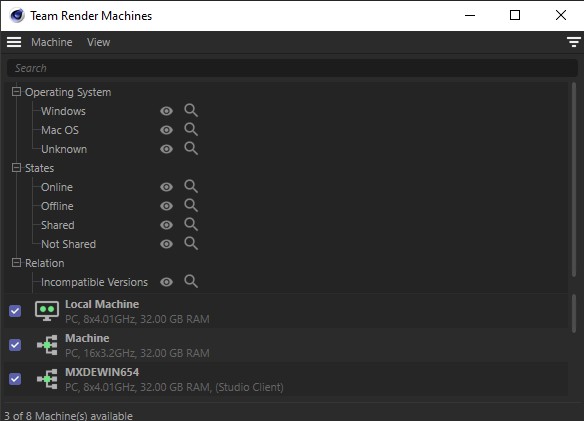
Task: Click the magnifier icon next to Not Shared
Action: 191,244
